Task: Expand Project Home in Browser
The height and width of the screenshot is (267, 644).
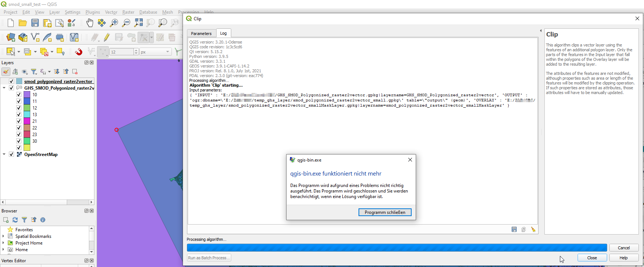Action: pyautogui.click(x=4, y=243)
